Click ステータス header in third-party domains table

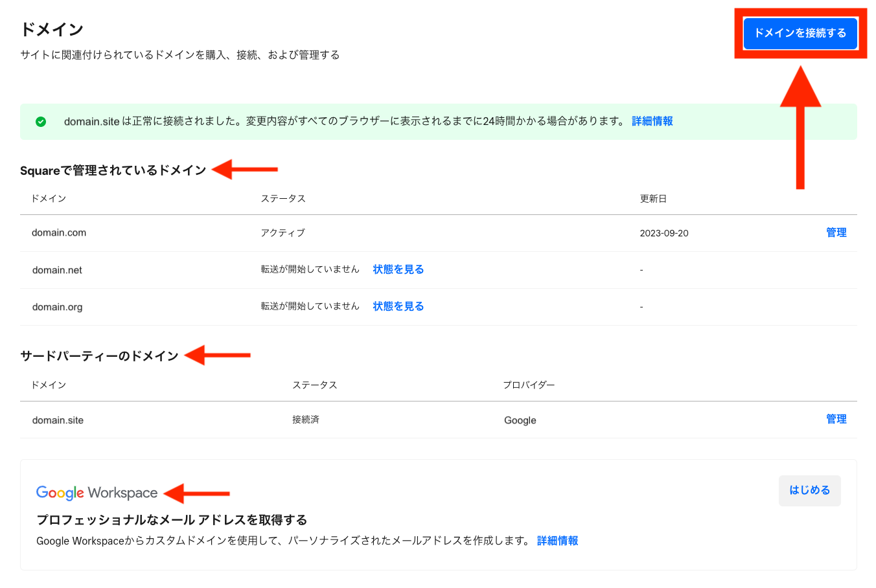(x=314, y=385)
